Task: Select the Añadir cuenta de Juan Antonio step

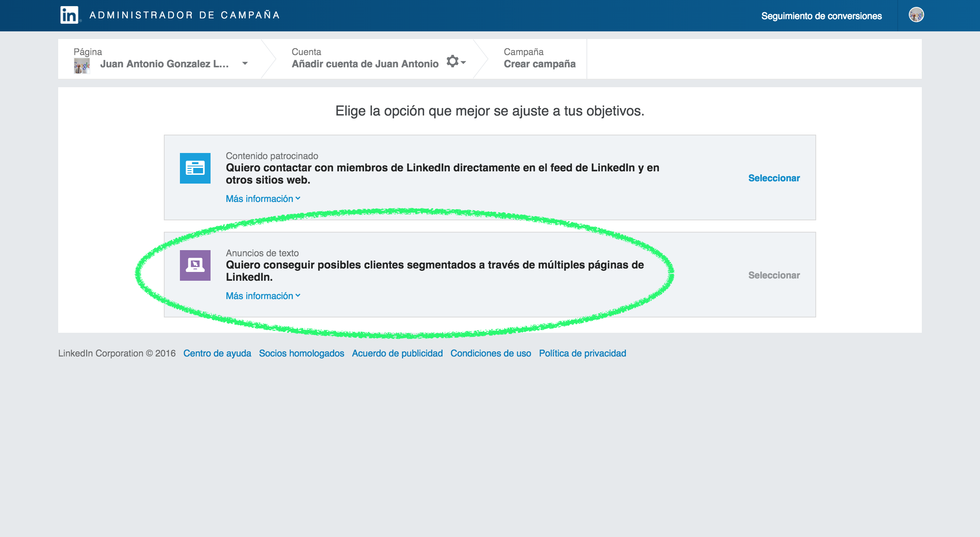Action: pyautogui.click(x=365, y=64)
